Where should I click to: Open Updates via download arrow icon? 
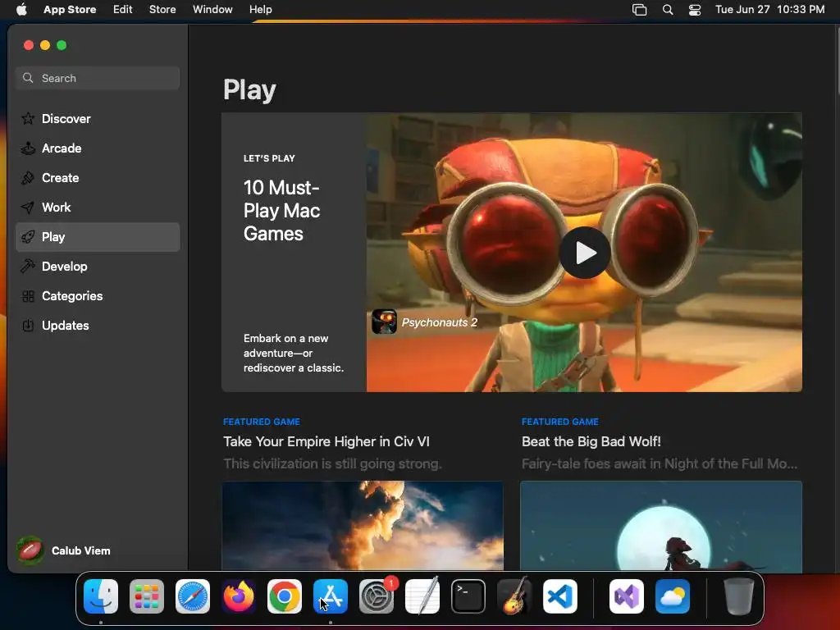(x=28, y=325)
